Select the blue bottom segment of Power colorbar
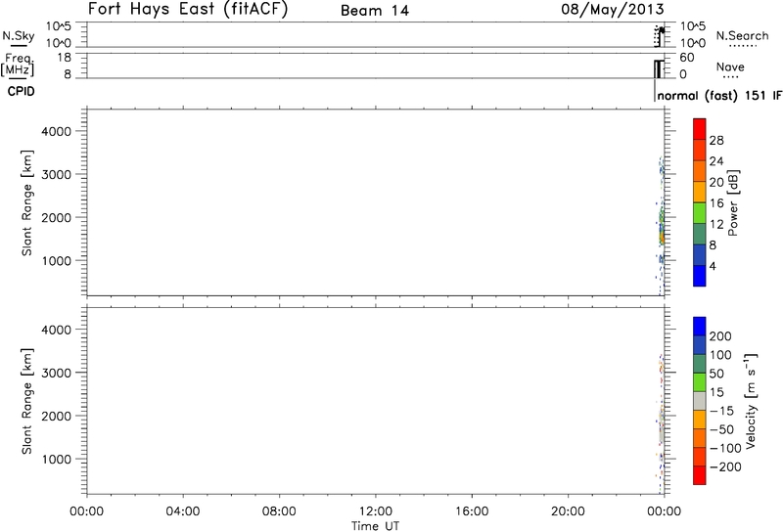 click(699, 276)
